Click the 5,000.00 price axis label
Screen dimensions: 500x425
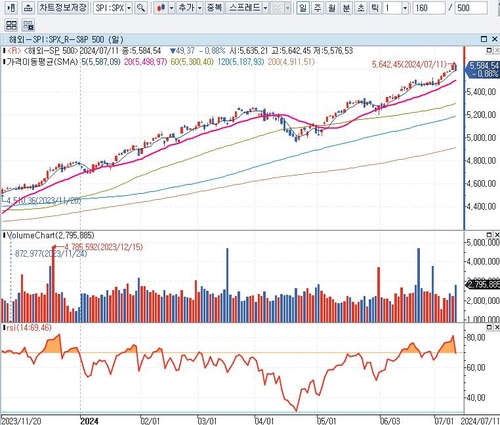pyautogui.click(x=481, y=138)
